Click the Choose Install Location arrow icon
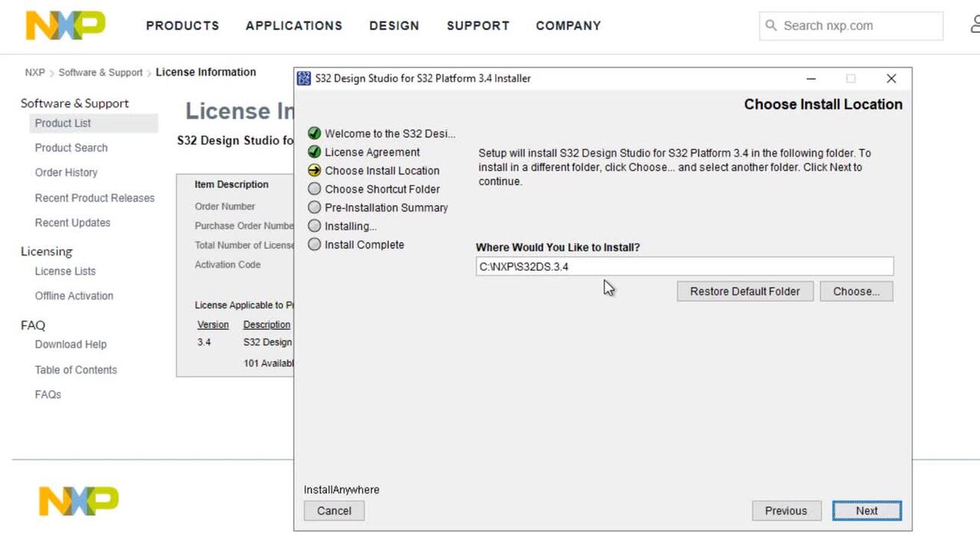The height and width of the screenshot is (537, 980). 314,170
